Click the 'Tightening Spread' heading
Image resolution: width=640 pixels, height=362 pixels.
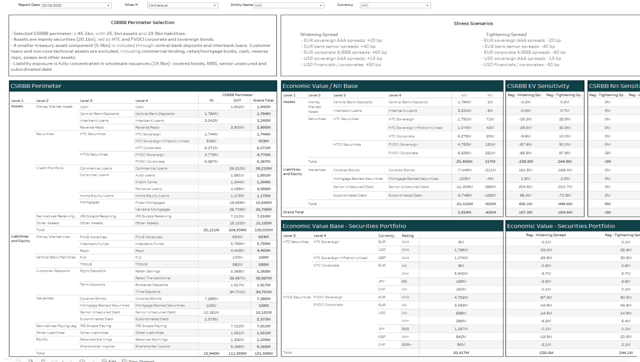point(506,35)
